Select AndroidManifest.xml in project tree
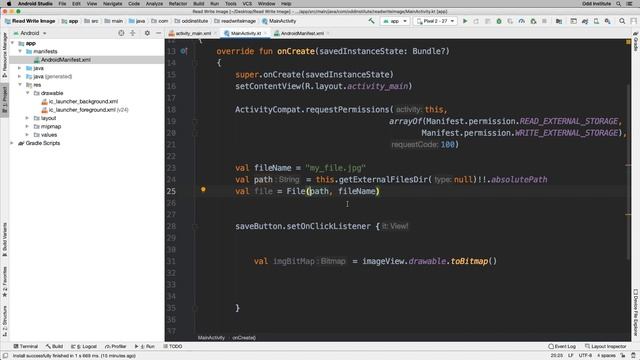This screenshot has width=640, height=360. pos(87,60)
